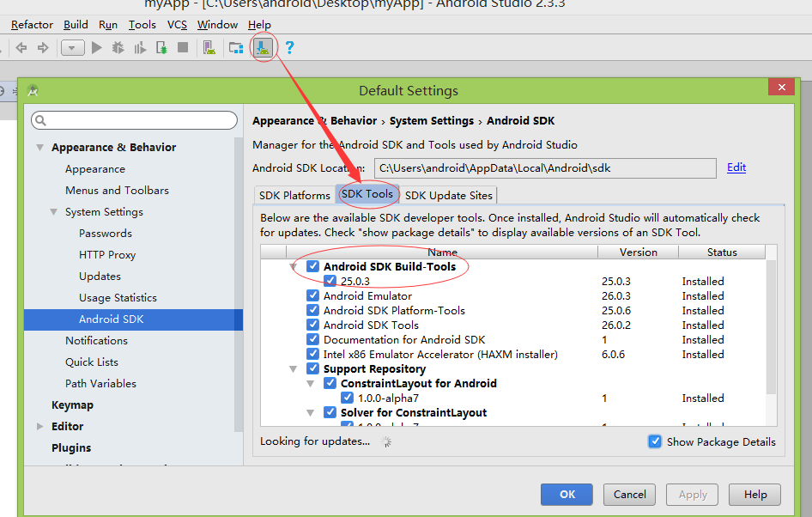Select Menus and Toolbars settings item
This screenshot has width=812, height=517.
117,190
